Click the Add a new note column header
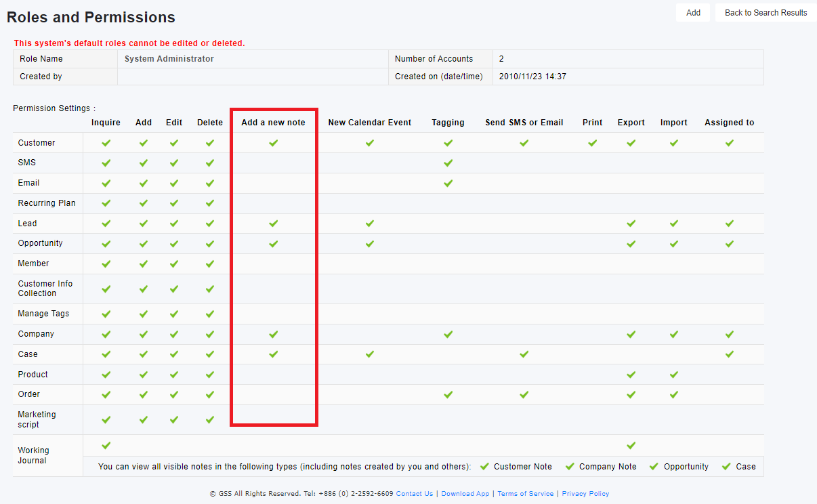Screen dimensions: 817x504 pyautogui.click(x=273, y=123)
